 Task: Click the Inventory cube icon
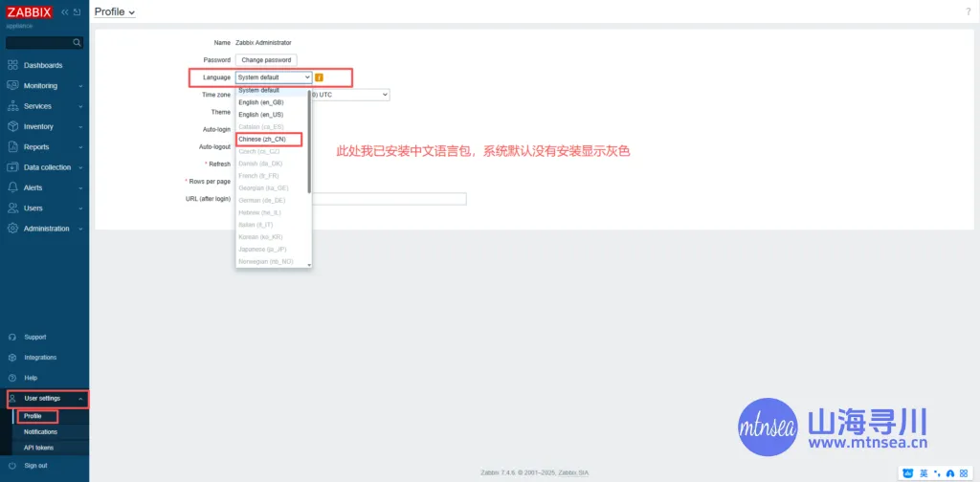coord(12,126)
